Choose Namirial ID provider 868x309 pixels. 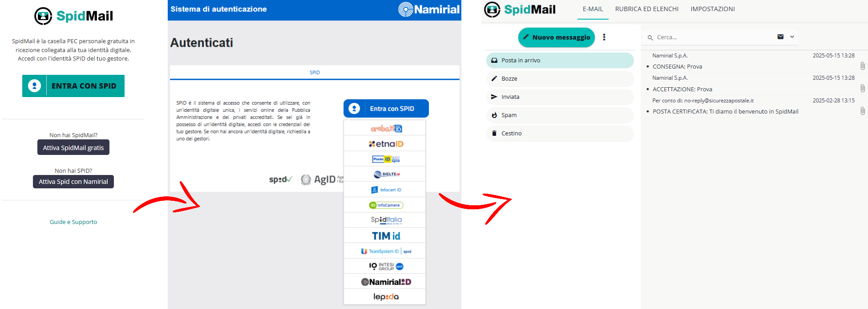click(x=385, y=282)
